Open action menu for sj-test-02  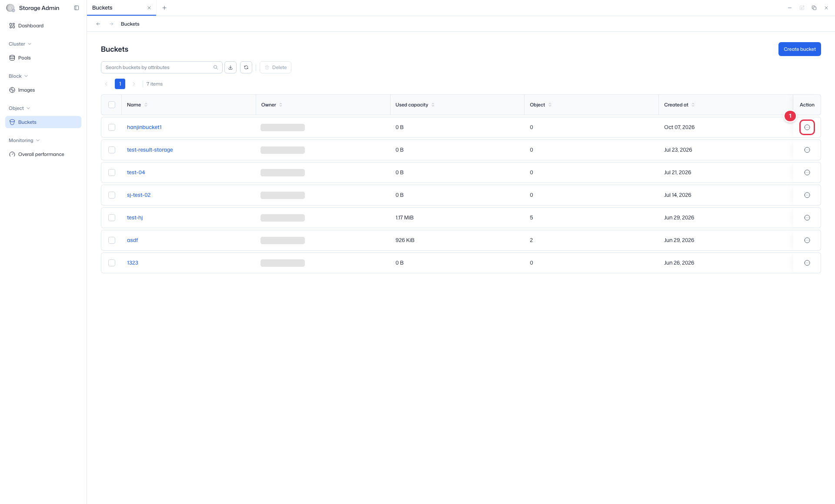(807, 195)
